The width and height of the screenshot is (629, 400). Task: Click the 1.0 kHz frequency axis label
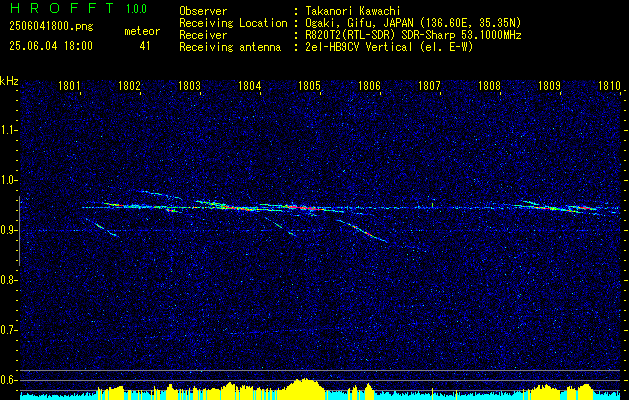[8, 180]
